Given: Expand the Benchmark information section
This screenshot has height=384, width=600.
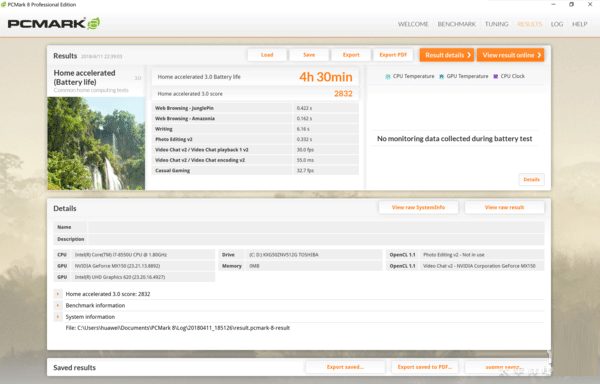Looking at the screenshot, I should click(x=58, y=306).
